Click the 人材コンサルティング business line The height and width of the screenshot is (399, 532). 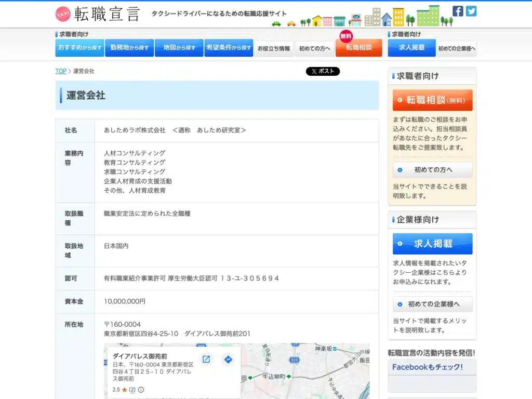pyautogui.click(x=135, y=153)
